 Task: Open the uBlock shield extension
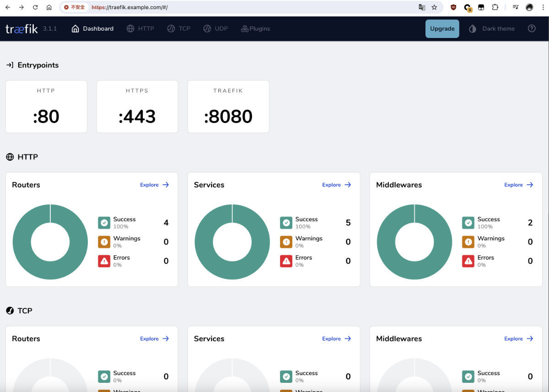[453, 7]
